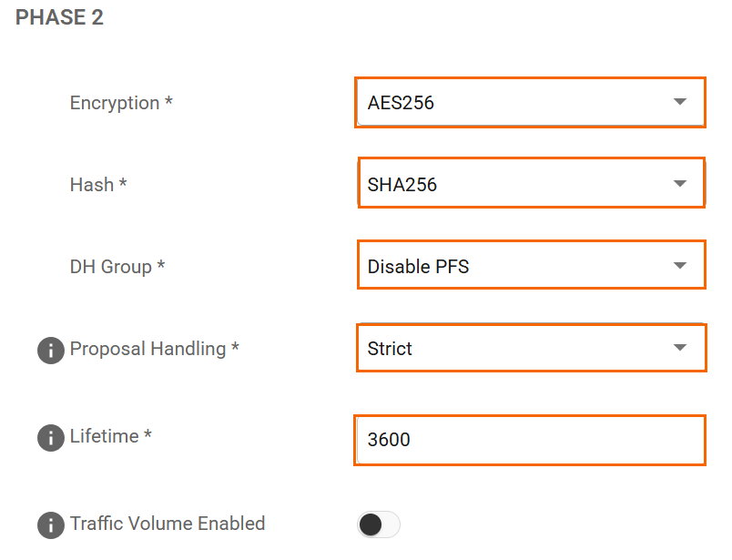Click the Traffic Volume Enabled label

[x=168, y=524]
